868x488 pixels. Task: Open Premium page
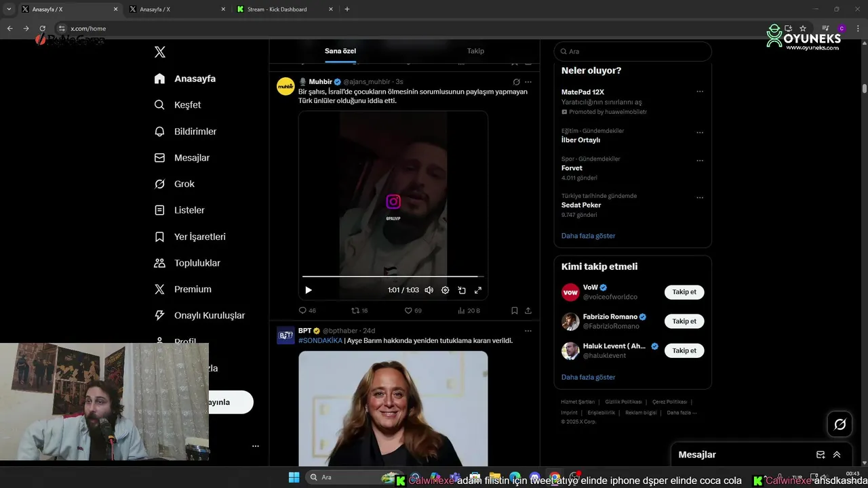click(x=182, y=289)
